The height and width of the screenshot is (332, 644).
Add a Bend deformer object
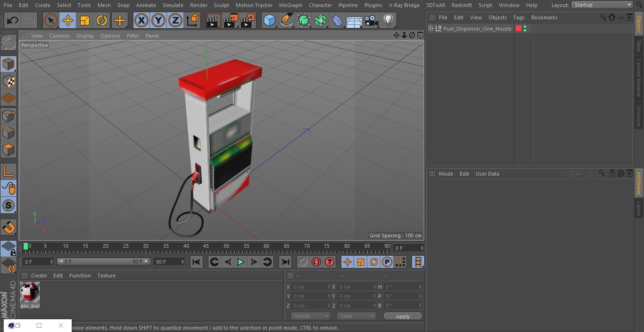click(338, 21)
